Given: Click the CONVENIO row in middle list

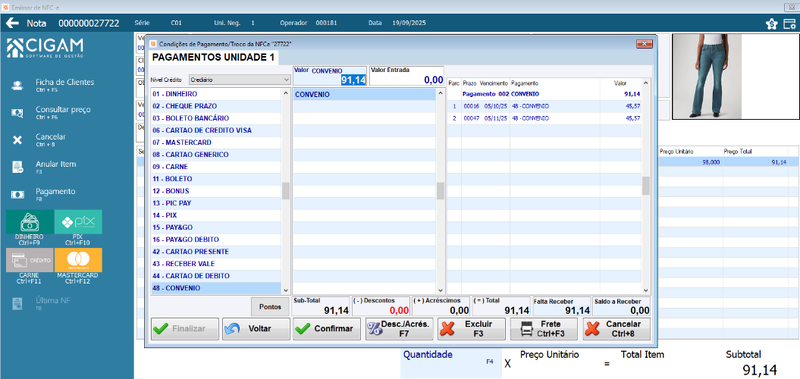Looking at the screenshot, I should click(x=364, y=94).
